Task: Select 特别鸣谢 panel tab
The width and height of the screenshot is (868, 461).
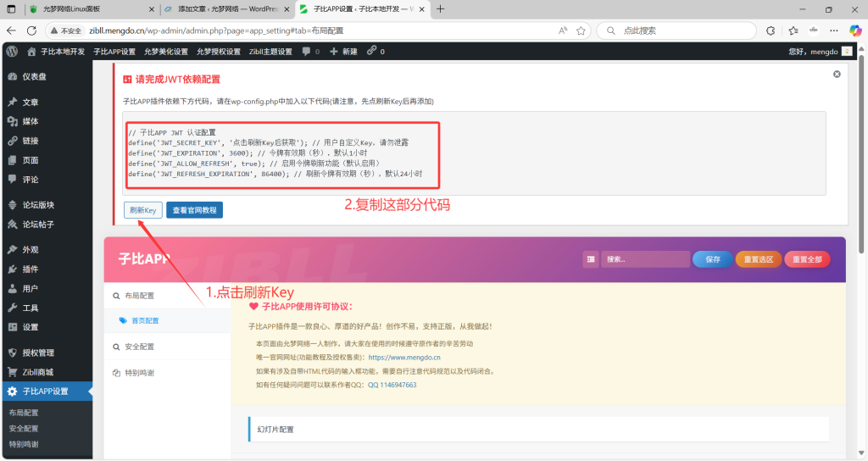Action: pos(167,373)
